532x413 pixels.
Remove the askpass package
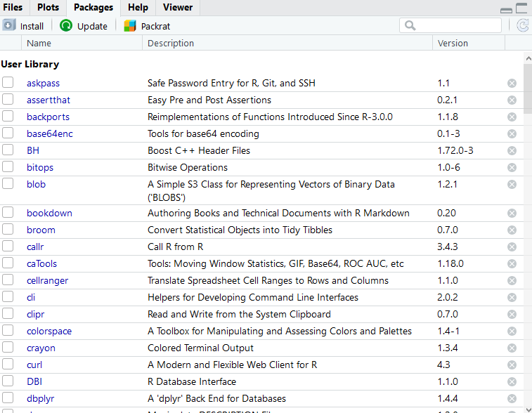tap(512, 84)
